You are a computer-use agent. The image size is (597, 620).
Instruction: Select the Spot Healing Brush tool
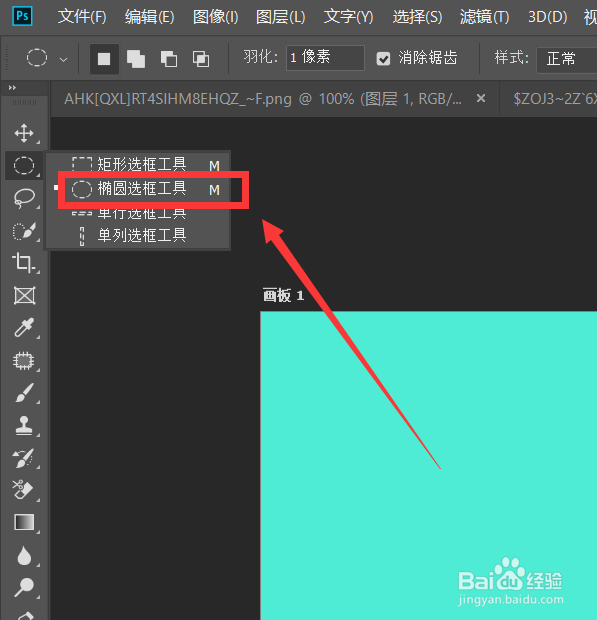tap(24, 361)
